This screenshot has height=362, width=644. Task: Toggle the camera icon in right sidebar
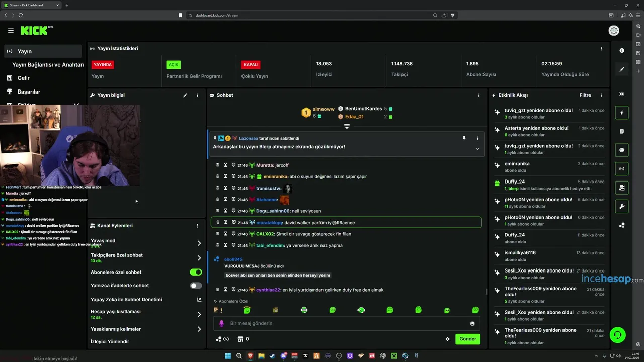pyautogui.click(x=622, y=188)
